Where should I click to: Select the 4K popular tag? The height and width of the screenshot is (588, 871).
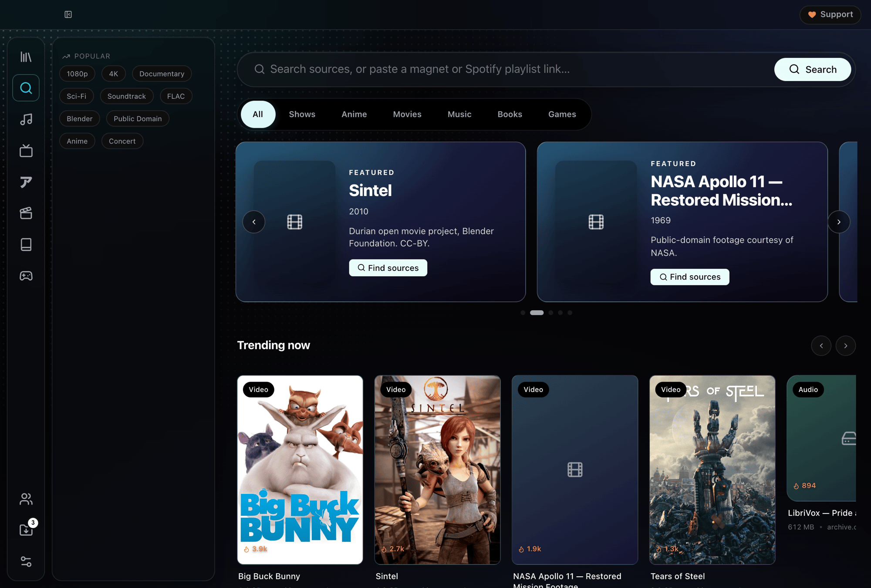coord(114,74)
